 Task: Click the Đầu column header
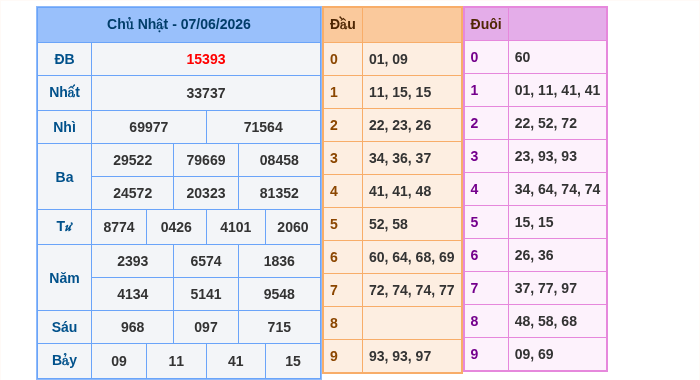(x=343, y=24)
